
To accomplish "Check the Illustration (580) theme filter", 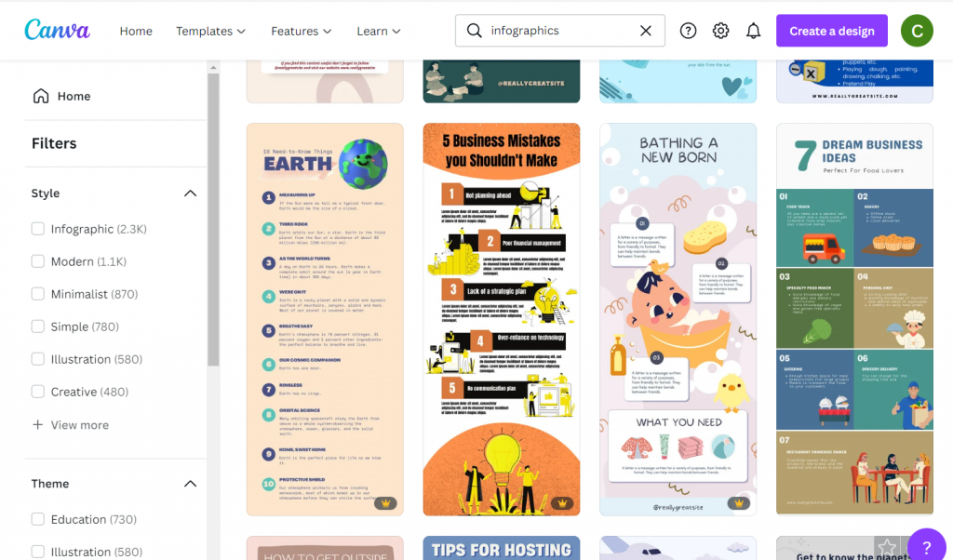I will coord(37,552).
